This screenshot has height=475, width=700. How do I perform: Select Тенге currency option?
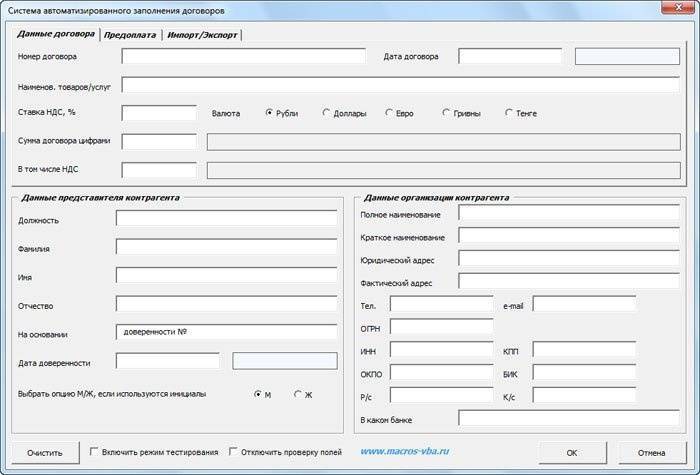pyautogui.click(x=509, y=113)
